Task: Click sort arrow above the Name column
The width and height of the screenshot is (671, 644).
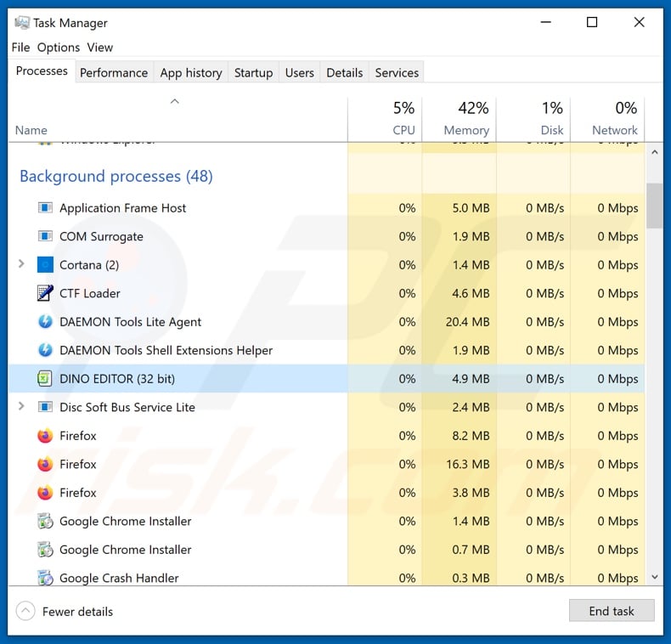Action: 175,101
